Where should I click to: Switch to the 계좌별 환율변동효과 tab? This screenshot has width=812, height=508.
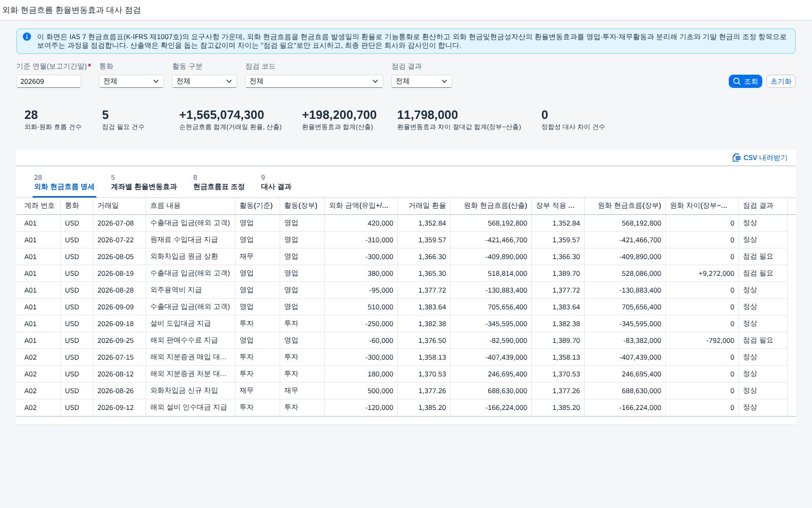coord(144,182)
